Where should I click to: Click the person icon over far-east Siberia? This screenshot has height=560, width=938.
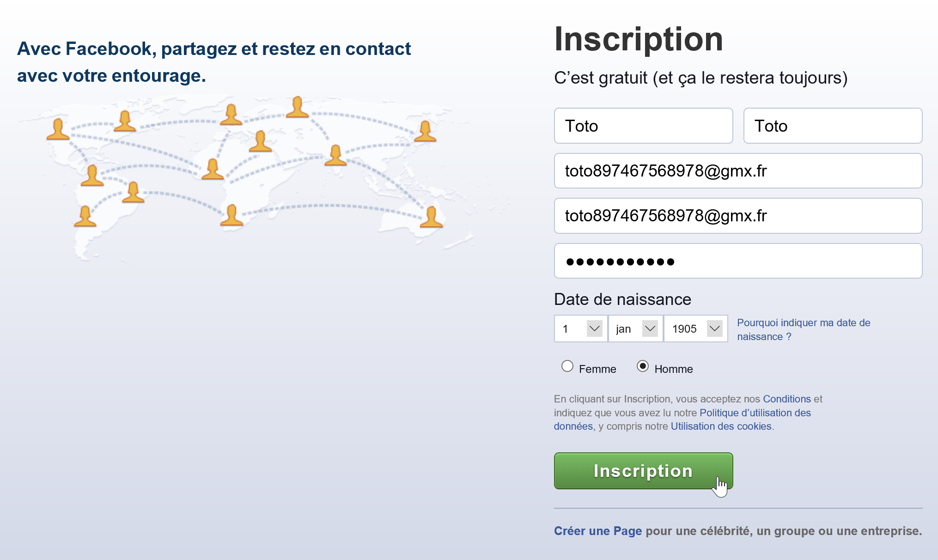coord(425,131)
